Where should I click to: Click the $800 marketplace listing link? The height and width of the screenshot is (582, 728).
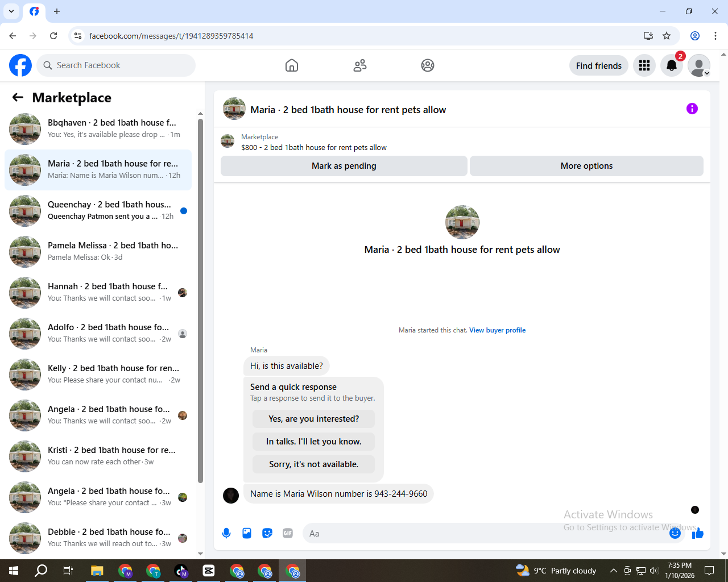(x=314, y=147)
